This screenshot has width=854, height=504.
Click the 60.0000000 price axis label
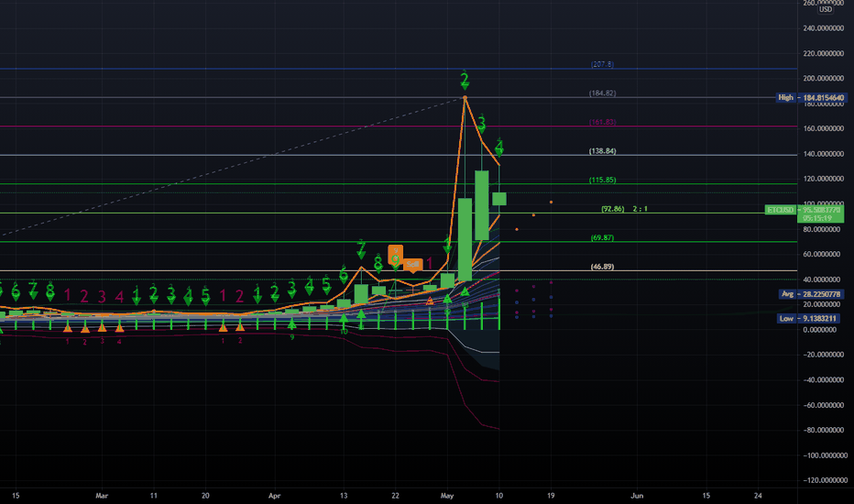823,254
